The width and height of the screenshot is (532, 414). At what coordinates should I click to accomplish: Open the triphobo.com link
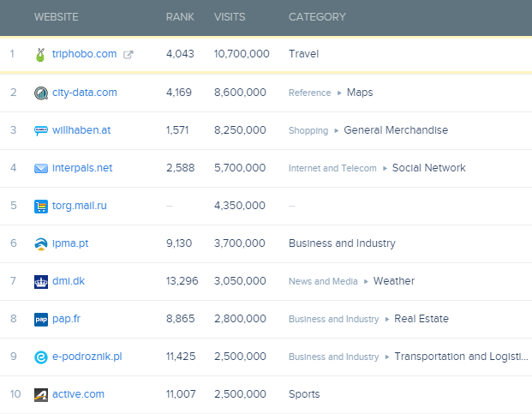tap(84, 54)
